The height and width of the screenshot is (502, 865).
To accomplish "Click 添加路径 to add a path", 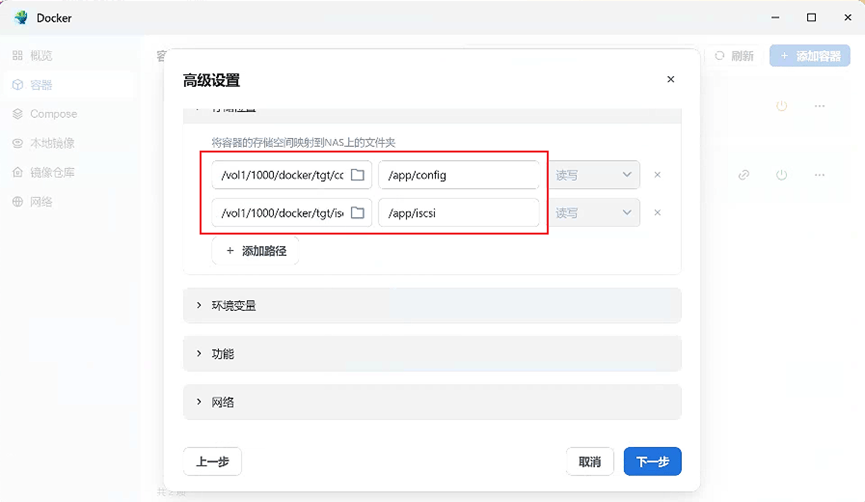I will (x=255, y=251).
